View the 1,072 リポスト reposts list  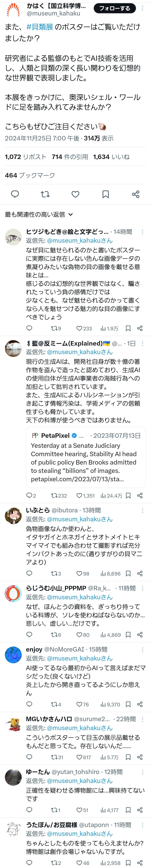click(x=25, y=157)
